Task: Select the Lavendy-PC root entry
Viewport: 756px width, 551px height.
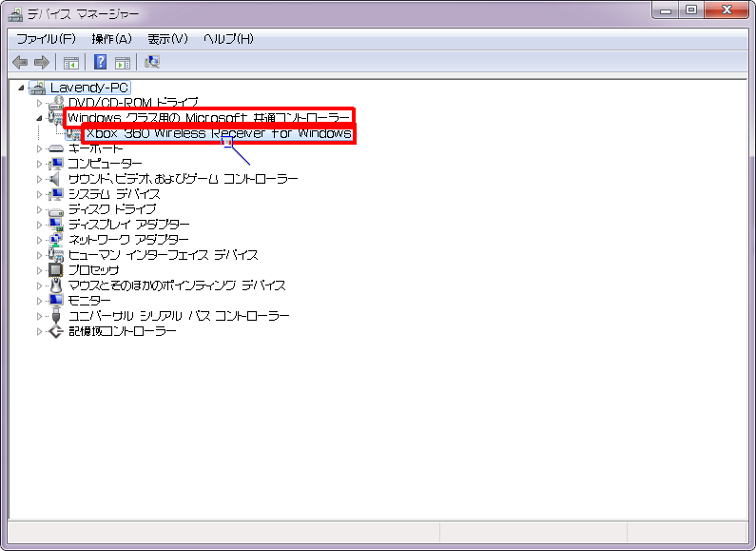Action: point(89,88)
